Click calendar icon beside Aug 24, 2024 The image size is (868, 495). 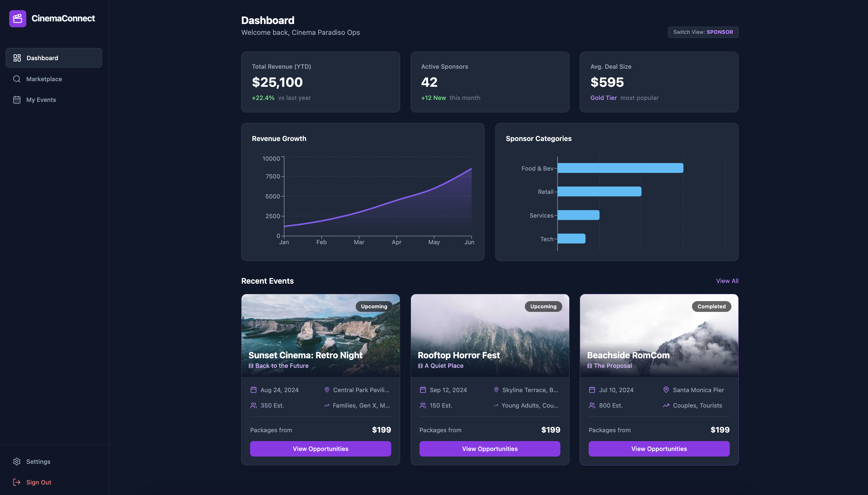point(253,390)
